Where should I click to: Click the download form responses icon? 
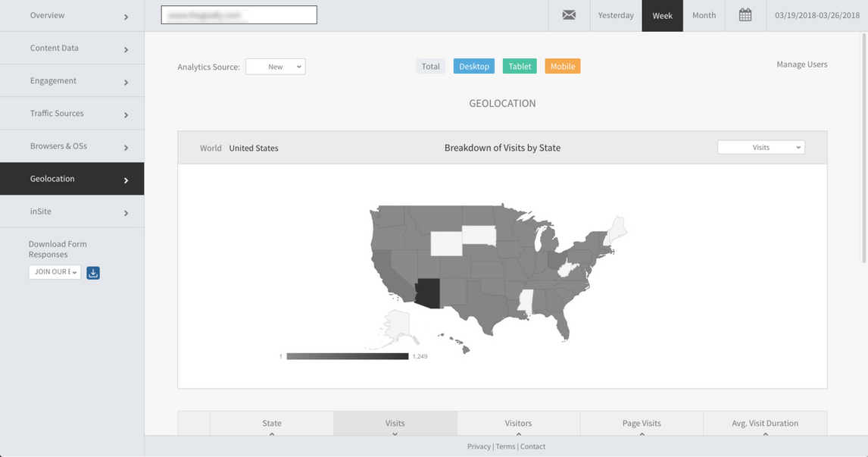[93, 273]
